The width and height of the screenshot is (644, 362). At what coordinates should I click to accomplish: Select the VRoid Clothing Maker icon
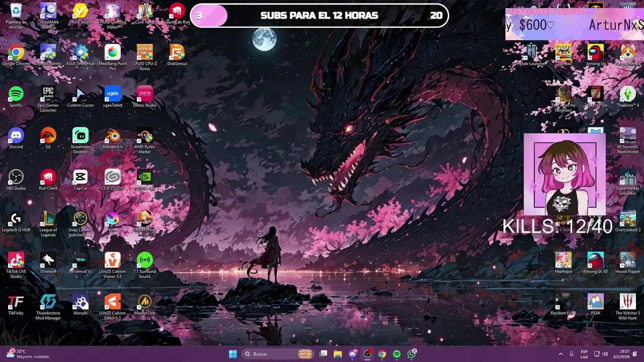tap(113, 11)
